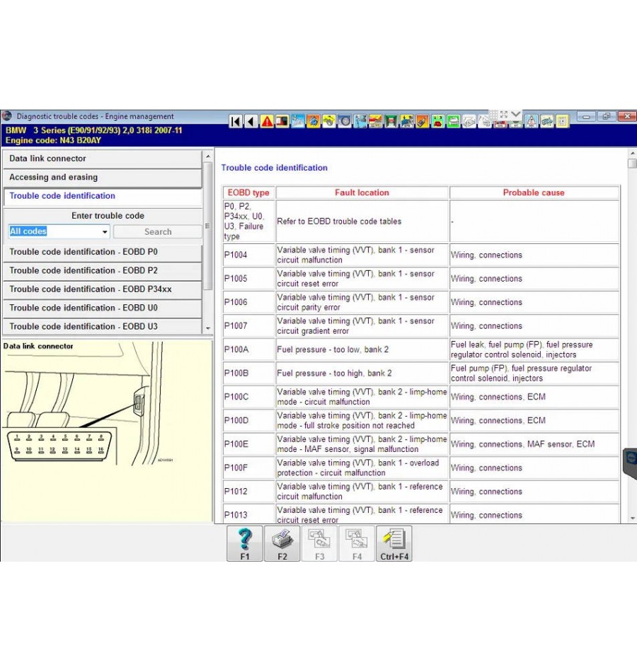Open Trouble code identification - EOBD U0
637x672 pixels.
(x=103, y=308)
